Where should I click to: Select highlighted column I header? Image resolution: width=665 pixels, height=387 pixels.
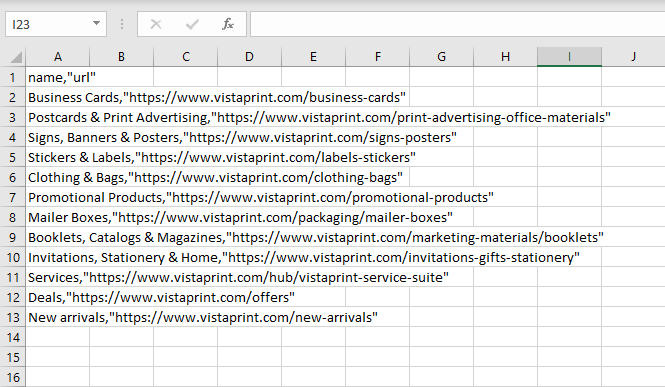[x=569, y=57]
